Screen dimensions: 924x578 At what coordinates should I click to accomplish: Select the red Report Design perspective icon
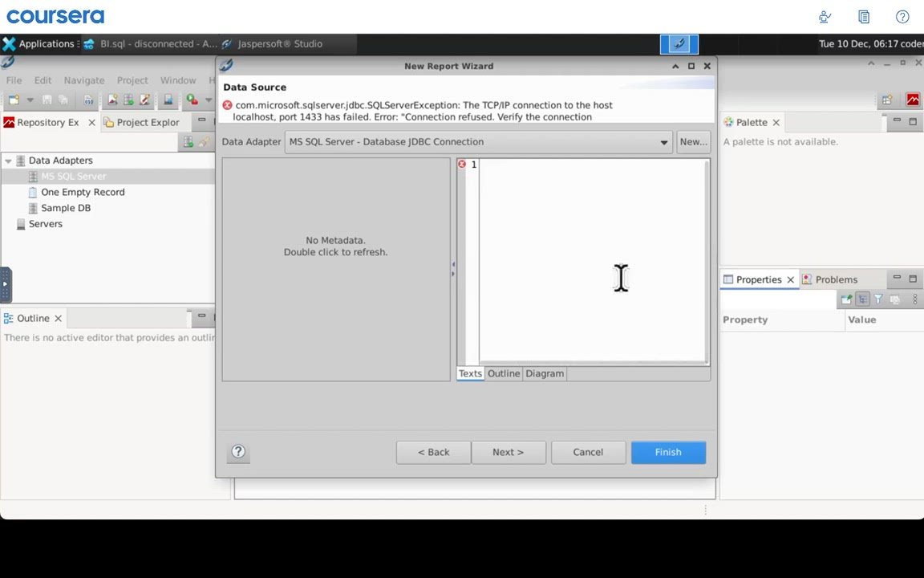pos(913,100)
